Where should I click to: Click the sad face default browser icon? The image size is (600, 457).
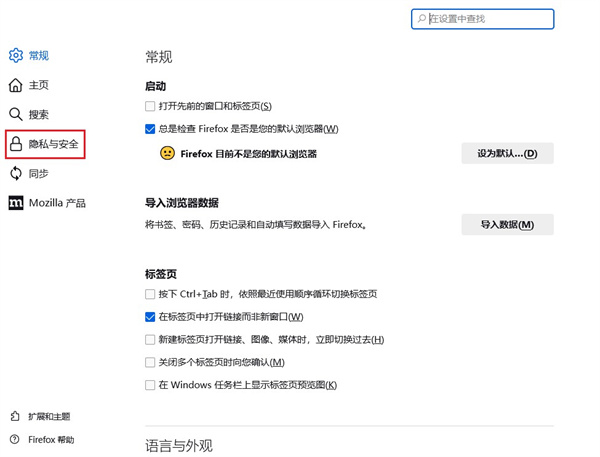pos(167,153)
